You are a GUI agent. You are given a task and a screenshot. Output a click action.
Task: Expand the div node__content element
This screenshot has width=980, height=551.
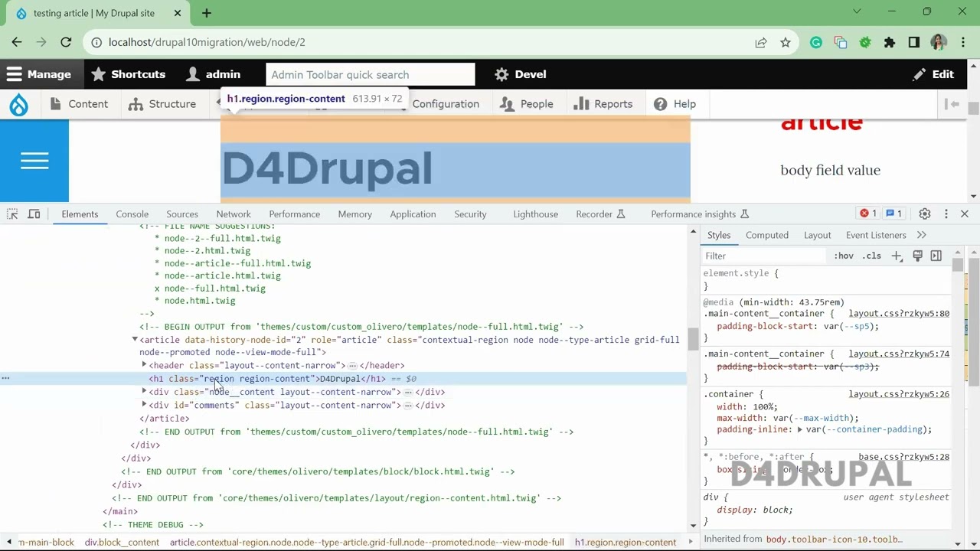pyautogui.click(x=144, y=392)
